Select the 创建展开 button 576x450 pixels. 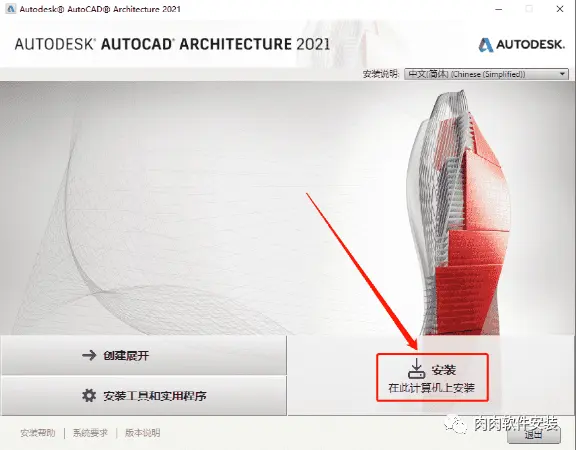tap(144, 355)
